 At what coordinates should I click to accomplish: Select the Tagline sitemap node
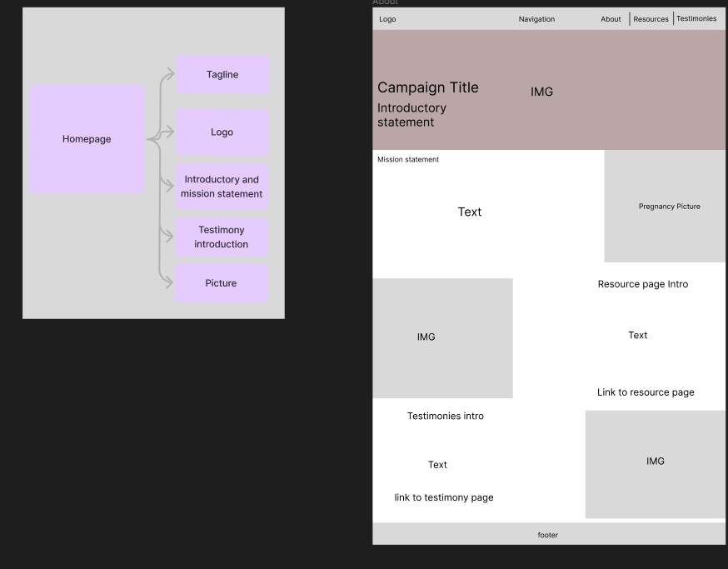[x=222, y=74]
